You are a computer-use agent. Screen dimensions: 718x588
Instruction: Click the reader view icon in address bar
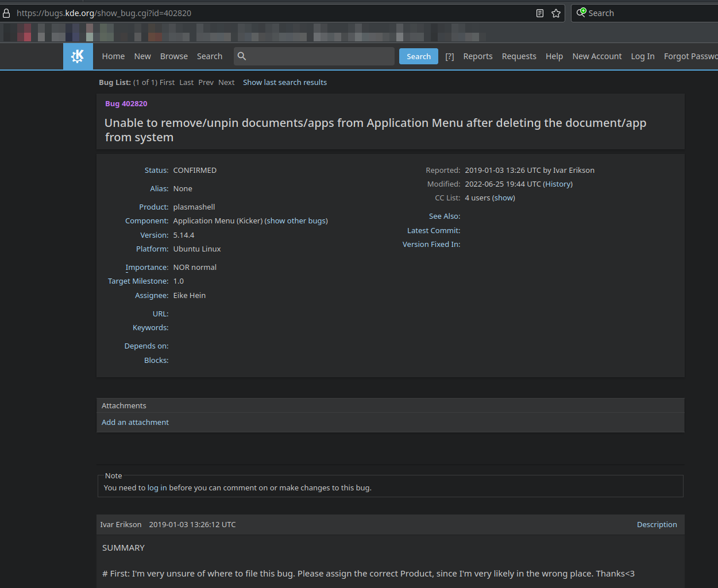[540, 13]
